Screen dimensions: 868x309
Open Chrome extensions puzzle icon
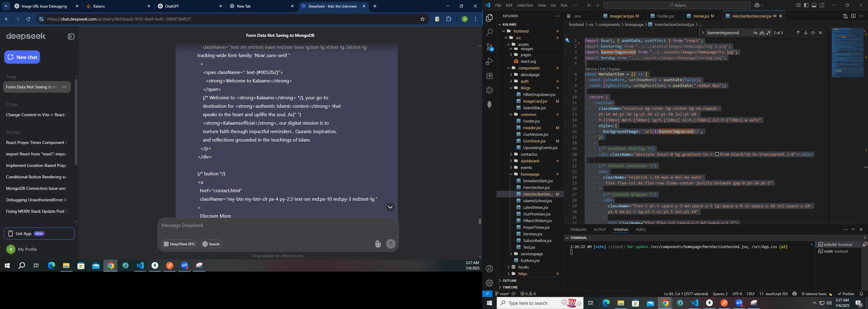pos(448,19)
